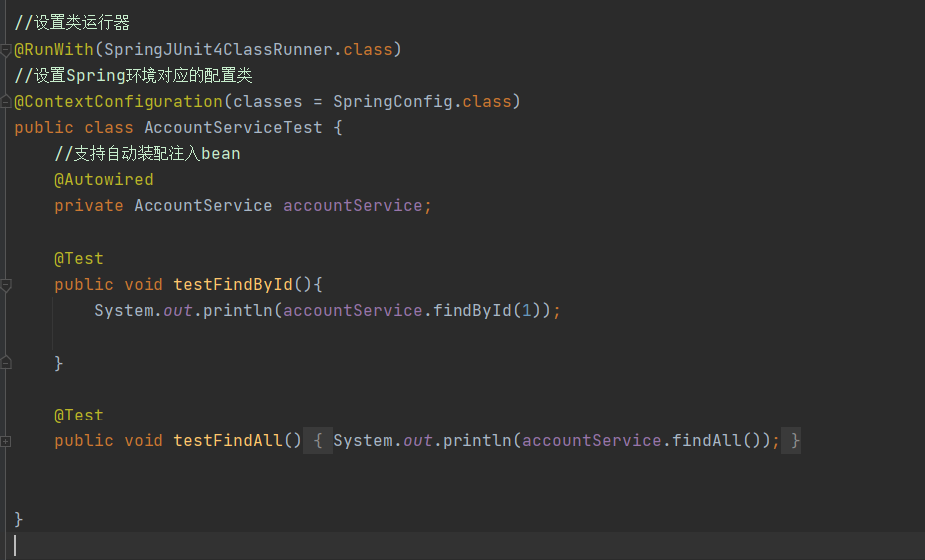Click the findById(1) method call
925x560 pixels.
click(x=487, y=311)
